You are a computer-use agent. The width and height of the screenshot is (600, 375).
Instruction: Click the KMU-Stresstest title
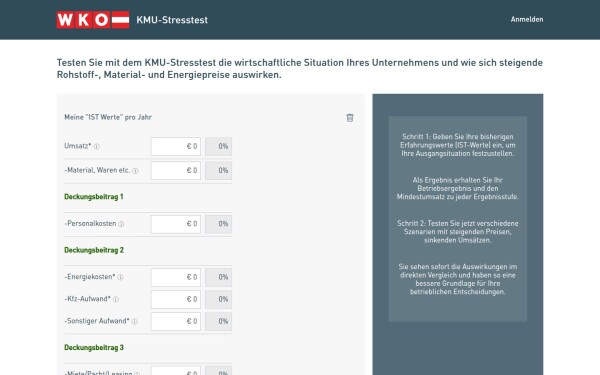click(172, 20)
